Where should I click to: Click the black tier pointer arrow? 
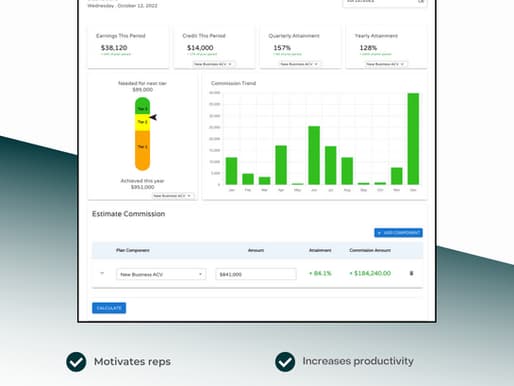pos(153,117)
